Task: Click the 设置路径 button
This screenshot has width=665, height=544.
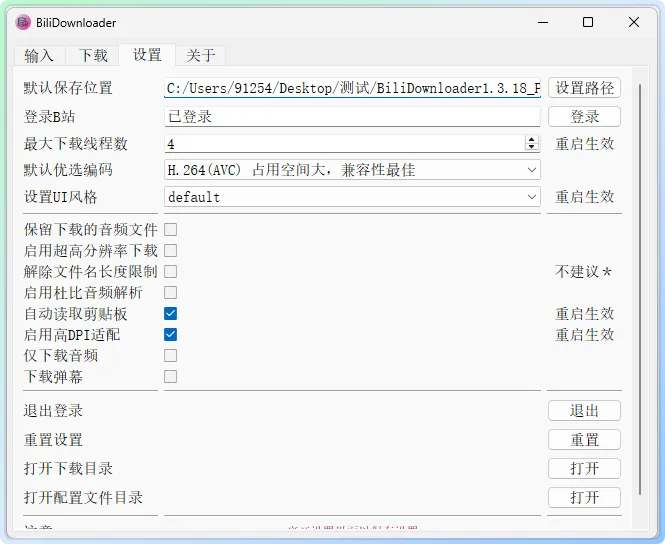Action: (584, 88)
